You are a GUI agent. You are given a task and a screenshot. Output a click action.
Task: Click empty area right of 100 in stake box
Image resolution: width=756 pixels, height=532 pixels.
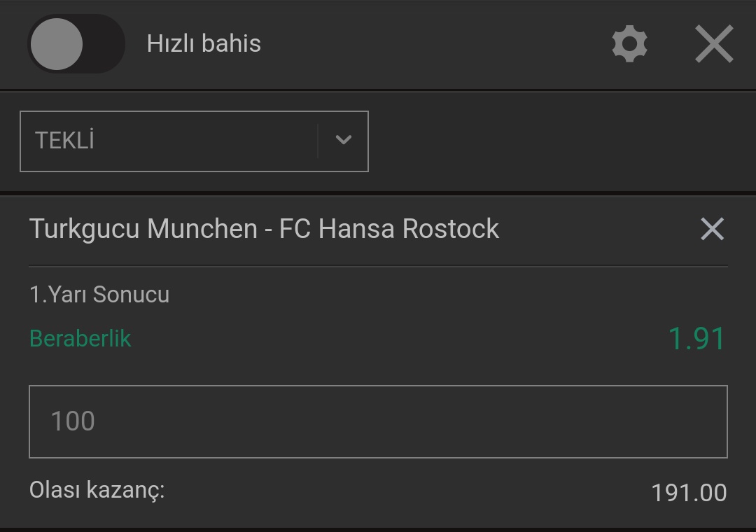(x=409, y=421)
